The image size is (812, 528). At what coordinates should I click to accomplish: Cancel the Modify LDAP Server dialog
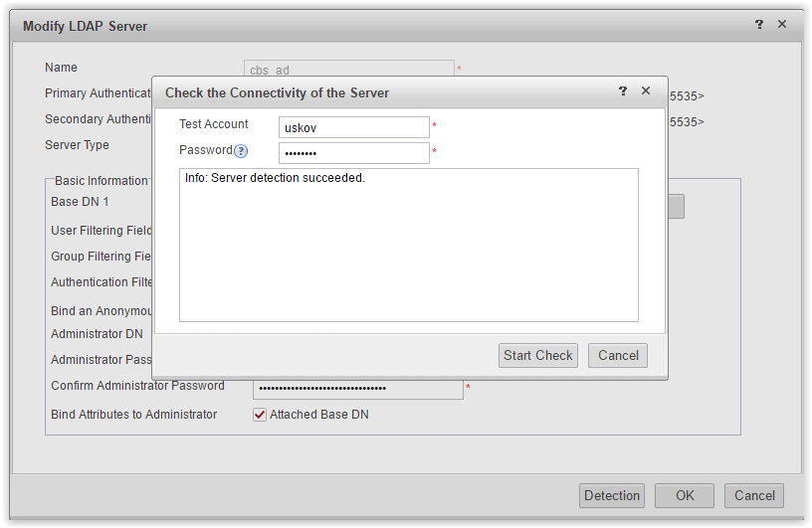[754, 496]
